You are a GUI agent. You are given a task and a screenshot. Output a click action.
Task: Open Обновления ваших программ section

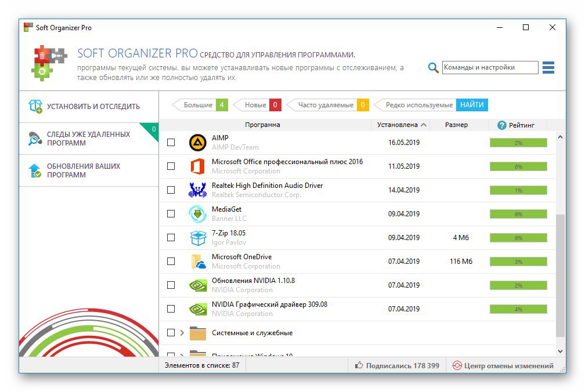(89, 170)
